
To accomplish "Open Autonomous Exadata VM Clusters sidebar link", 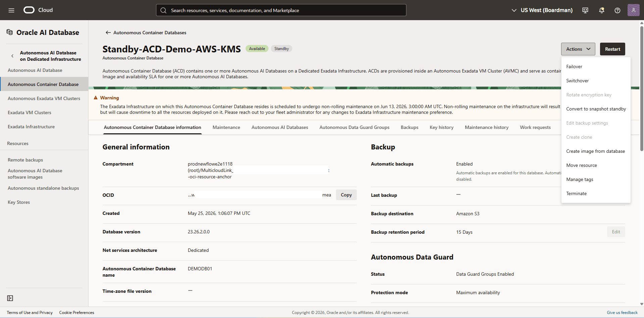I will click(44, 98).
